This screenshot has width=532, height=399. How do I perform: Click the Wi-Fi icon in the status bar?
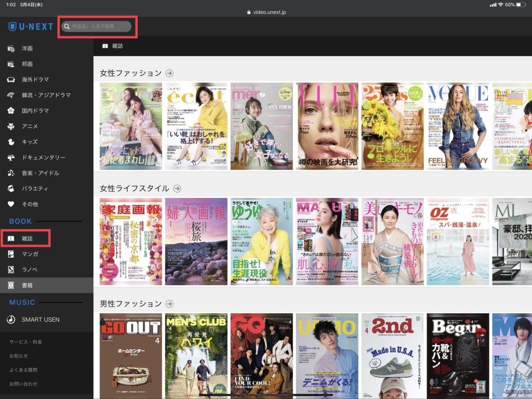click(x=500, y=5)
